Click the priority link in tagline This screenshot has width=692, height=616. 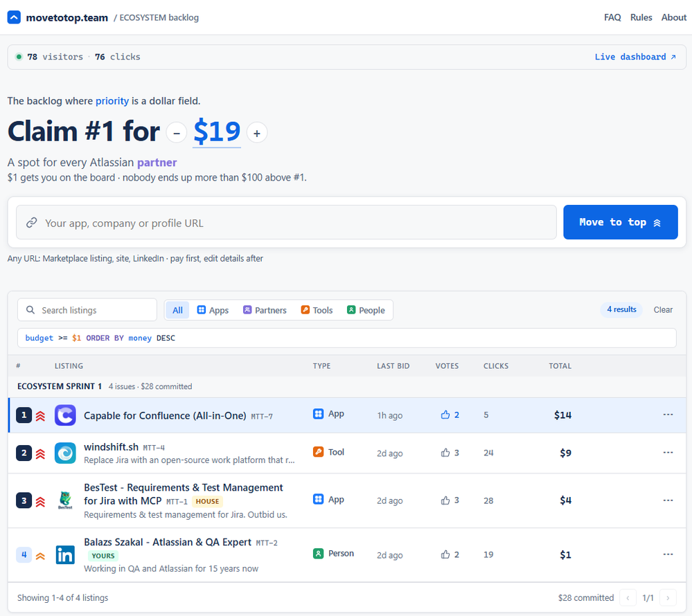pyautogui.click(x=112, y=101)
